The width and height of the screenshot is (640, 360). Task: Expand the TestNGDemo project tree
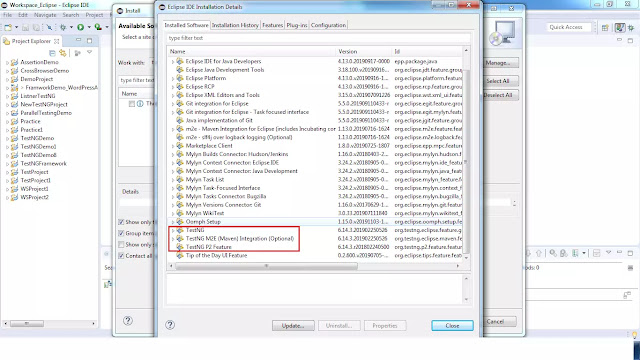[x=7, y=138]
